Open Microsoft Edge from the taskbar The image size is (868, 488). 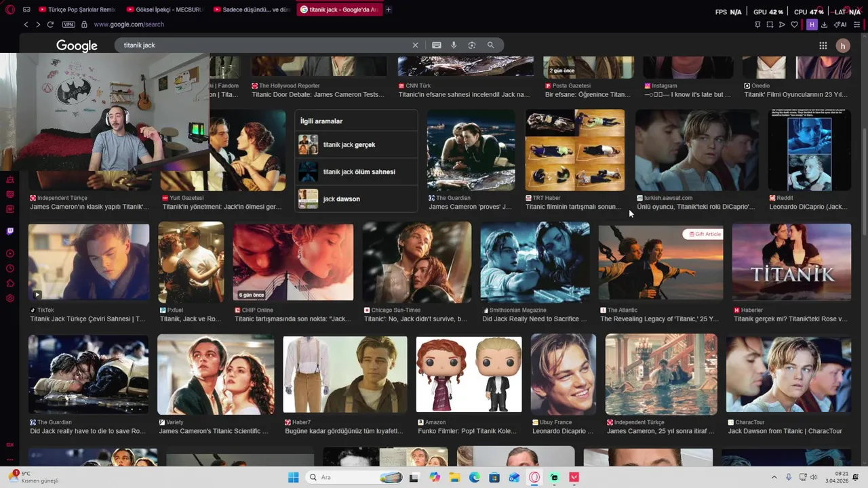(474, 477)
